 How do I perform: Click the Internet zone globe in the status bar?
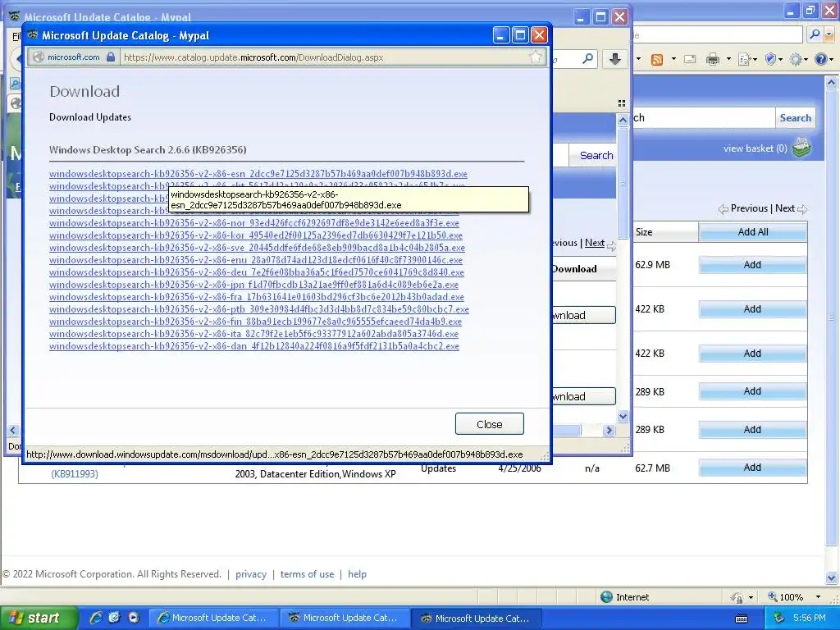pyautogui.click(x=606, y=597)
